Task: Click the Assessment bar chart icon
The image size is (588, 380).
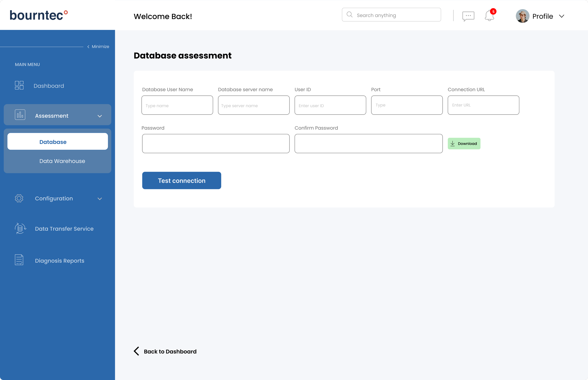Action: click(x=20, y=115)
